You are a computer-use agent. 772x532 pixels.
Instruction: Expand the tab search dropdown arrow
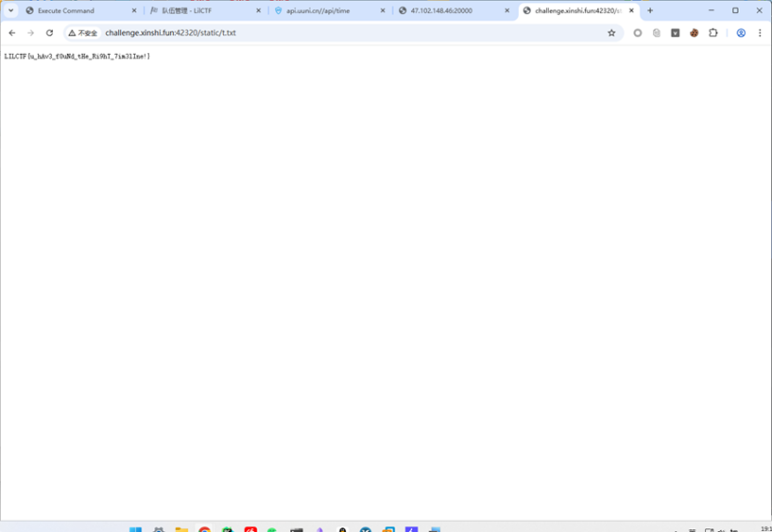(11, 10)
